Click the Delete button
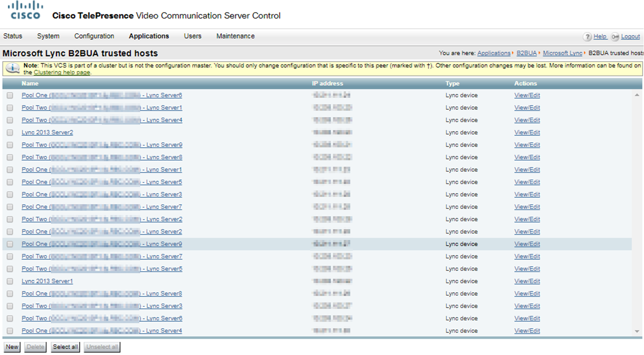 (x=35, y=347)
